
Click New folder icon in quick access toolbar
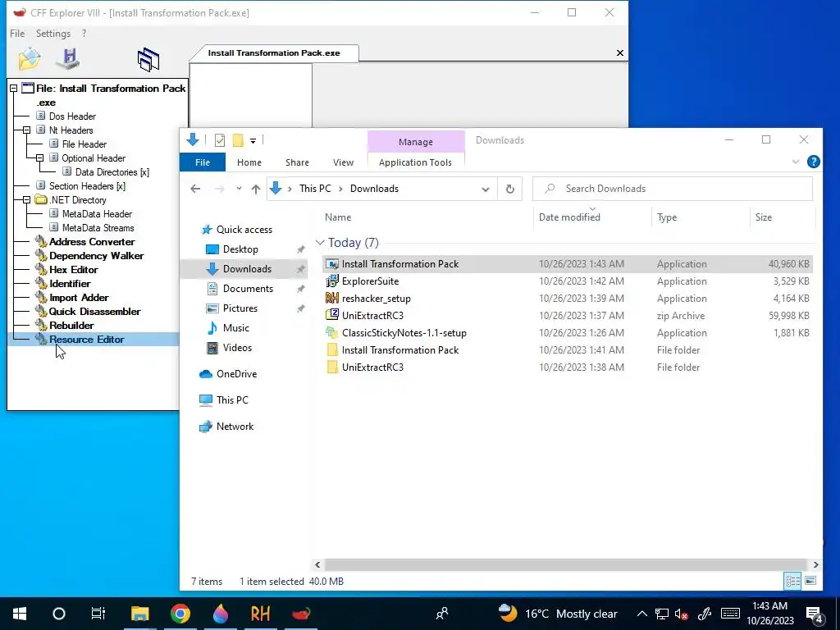click(238, 140)
